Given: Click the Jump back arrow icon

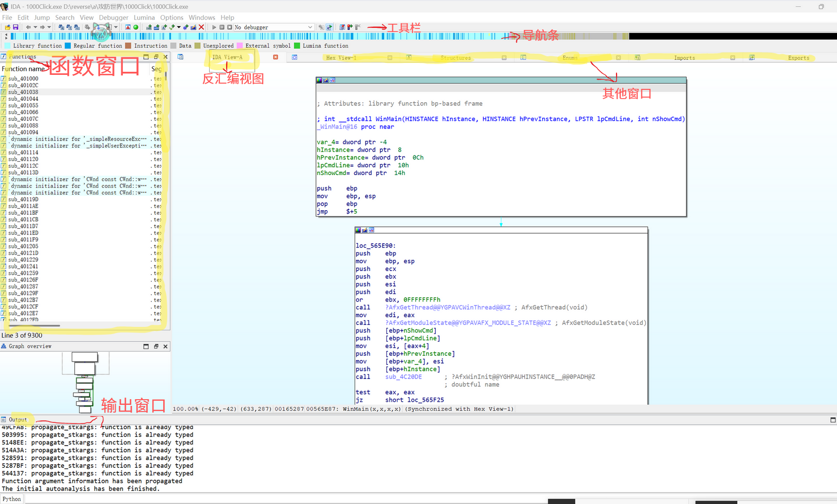Looking at the screenshot, I should [28, 27].
